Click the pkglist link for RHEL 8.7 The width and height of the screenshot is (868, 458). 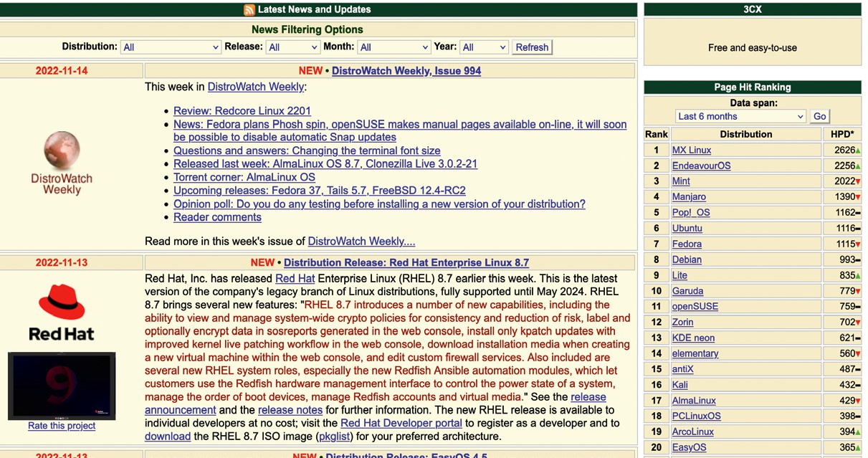(x=335, y=436)
